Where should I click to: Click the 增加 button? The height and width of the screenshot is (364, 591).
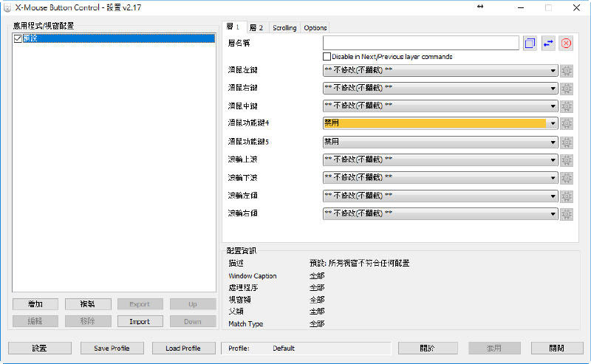coord(35,304)
